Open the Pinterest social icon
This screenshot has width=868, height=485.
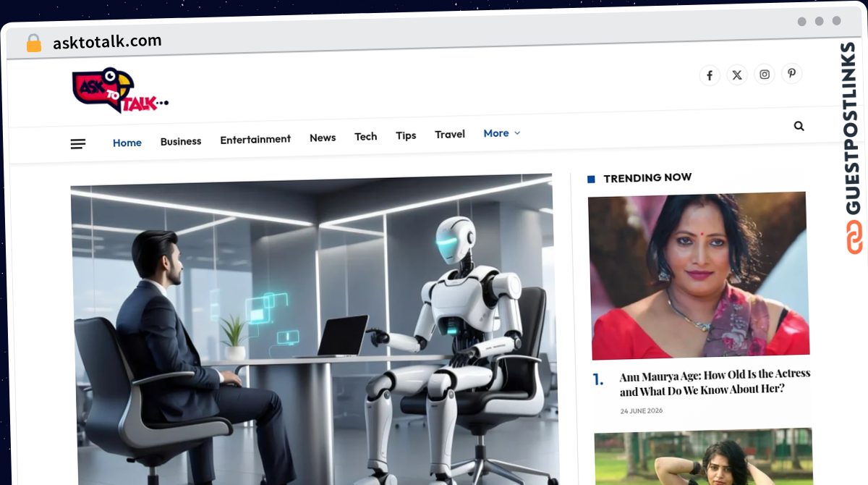(792, 73)
